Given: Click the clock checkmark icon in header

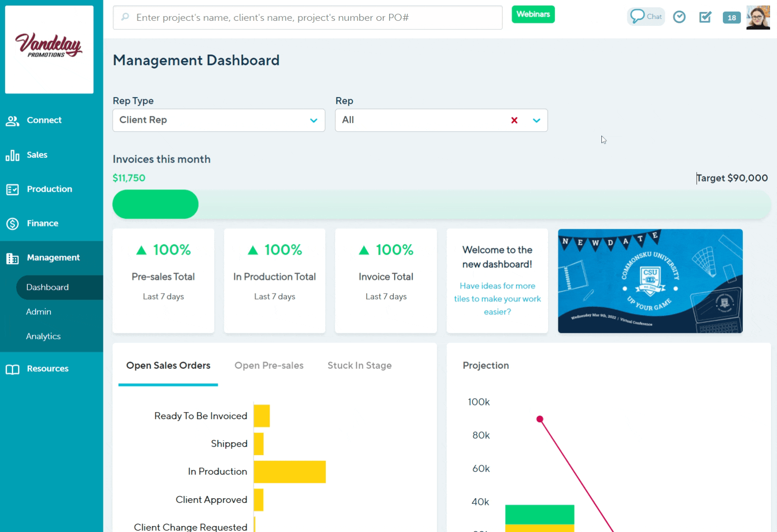Looking at the screenshot, I should (679, 17).
